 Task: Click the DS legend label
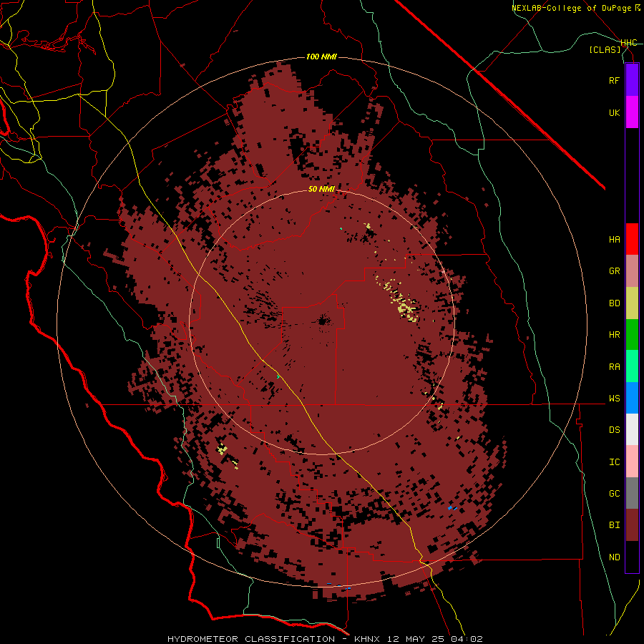click(x=614, y=430)
